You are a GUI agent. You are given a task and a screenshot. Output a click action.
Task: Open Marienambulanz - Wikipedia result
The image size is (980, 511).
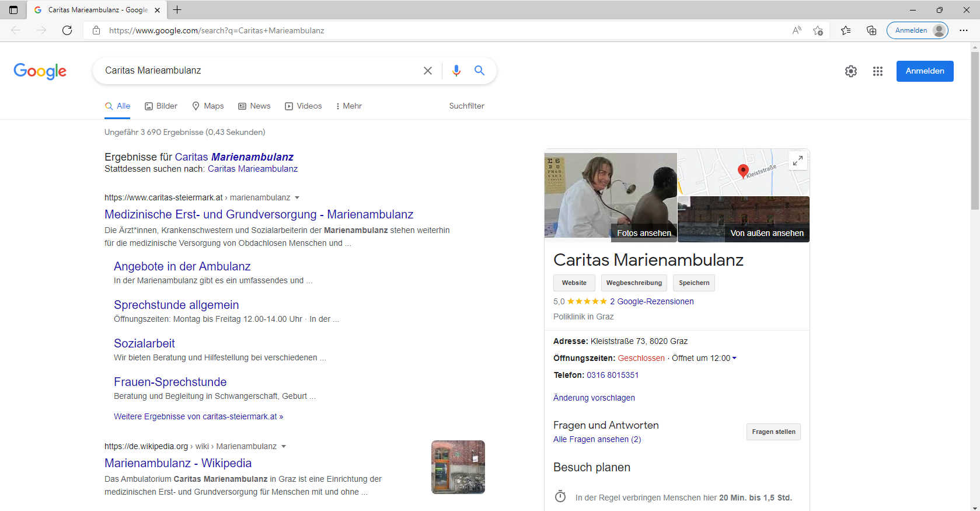pos(178,463)
